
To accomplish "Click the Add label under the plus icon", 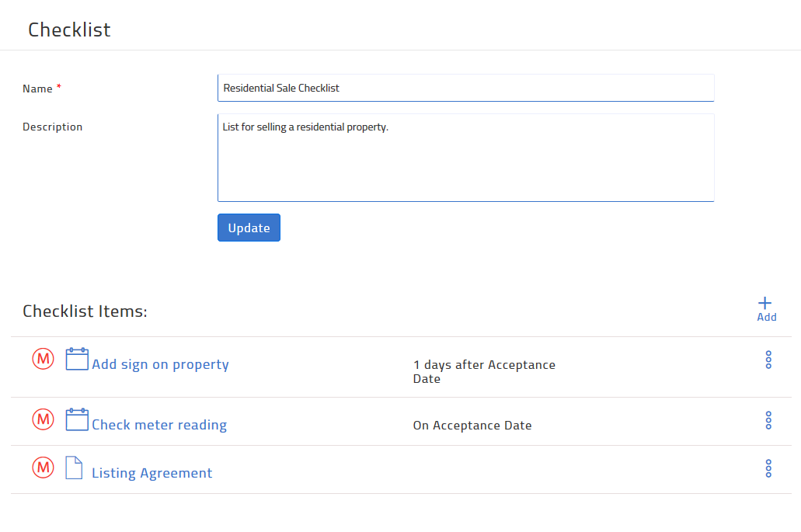I will click(x=766, y=317).
